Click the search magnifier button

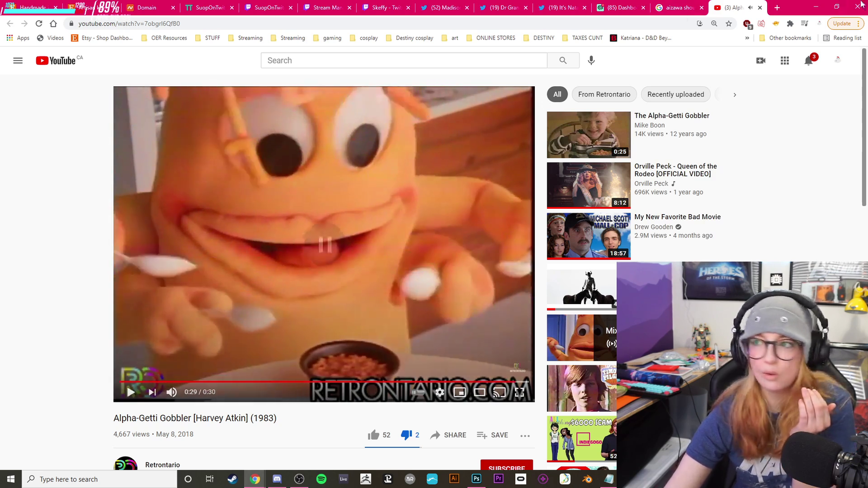[563, 61]
